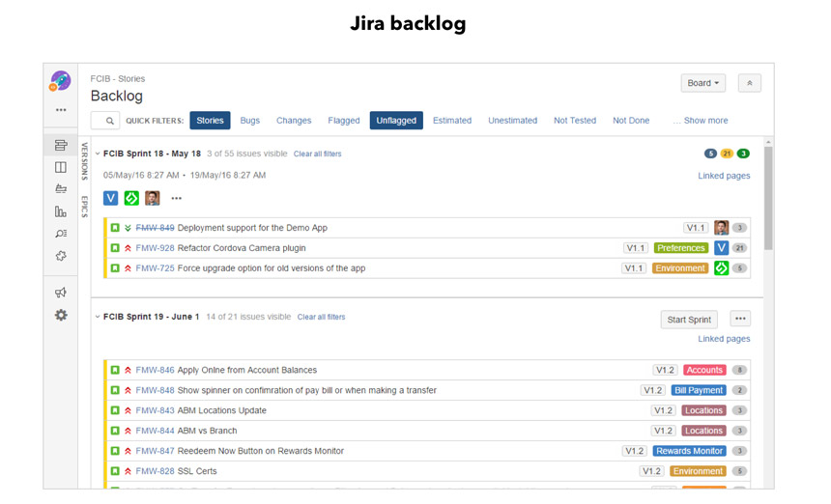Click the blue V avatar on FMW-928 row
The image size is (831, 504).
(x=721, y=248)
